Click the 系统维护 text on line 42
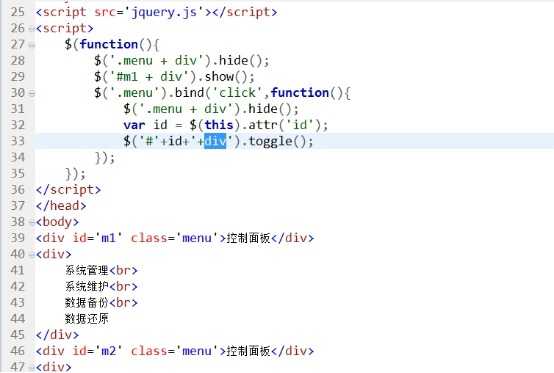554x373 pixels. coord(87,287)
